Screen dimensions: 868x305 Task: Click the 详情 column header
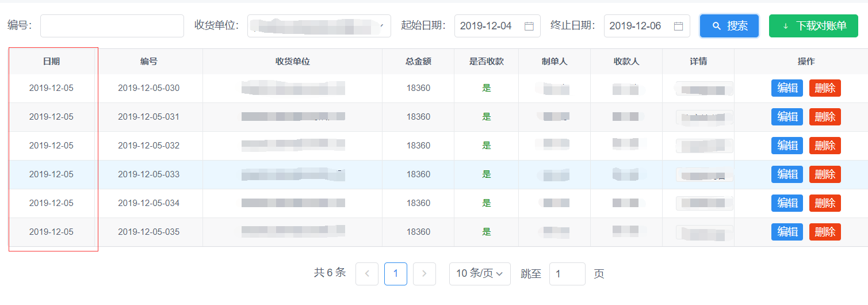click(x=698, y=62)
